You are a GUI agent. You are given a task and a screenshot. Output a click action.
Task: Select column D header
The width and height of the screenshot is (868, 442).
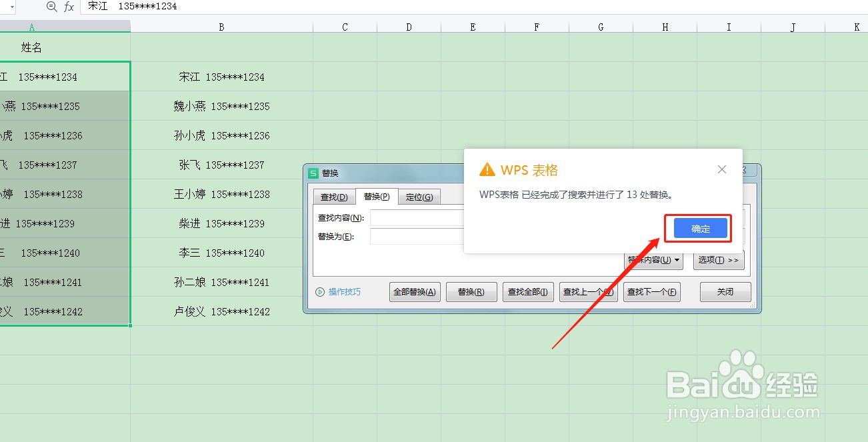coord(409,27)
